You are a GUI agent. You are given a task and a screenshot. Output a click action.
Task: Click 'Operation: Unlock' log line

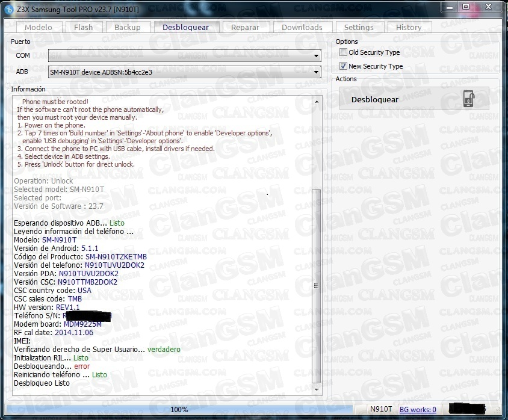pyautogui.click(x=43, y=181)
